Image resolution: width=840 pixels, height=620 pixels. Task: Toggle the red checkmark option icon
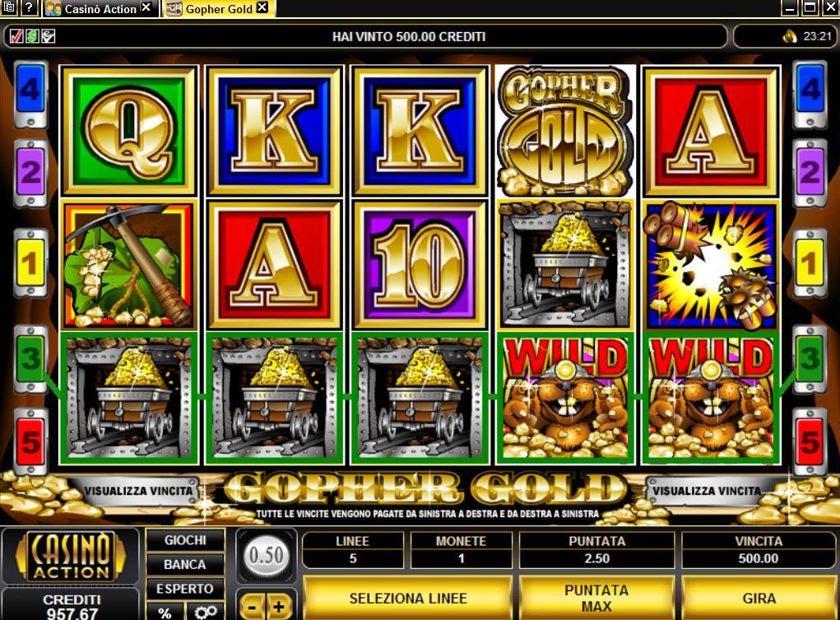pos(16,36)
